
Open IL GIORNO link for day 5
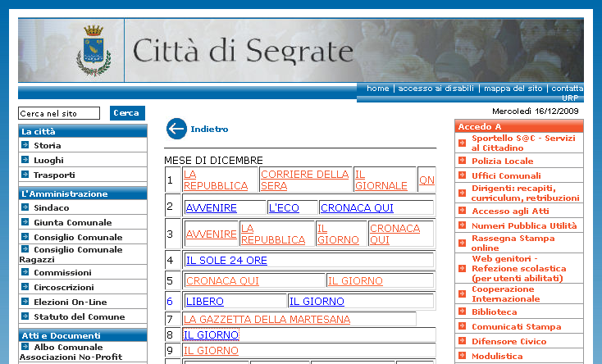click(355, 280)
